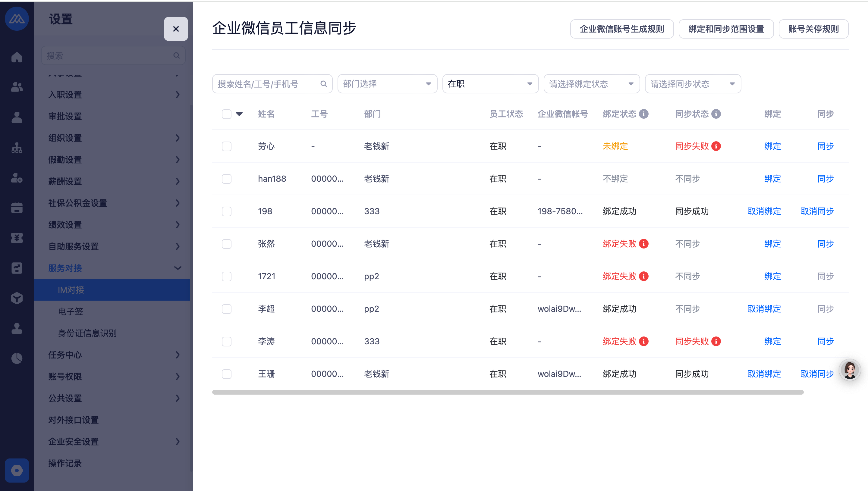
Task: Open the pie chart report icon
Action: click(17, 358)
